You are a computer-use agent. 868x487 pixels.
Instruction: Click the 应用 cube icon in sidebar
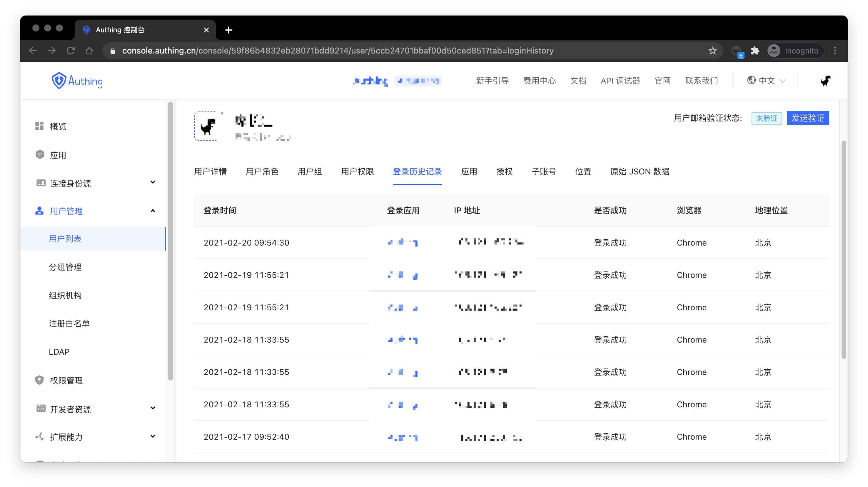(40, 155)
